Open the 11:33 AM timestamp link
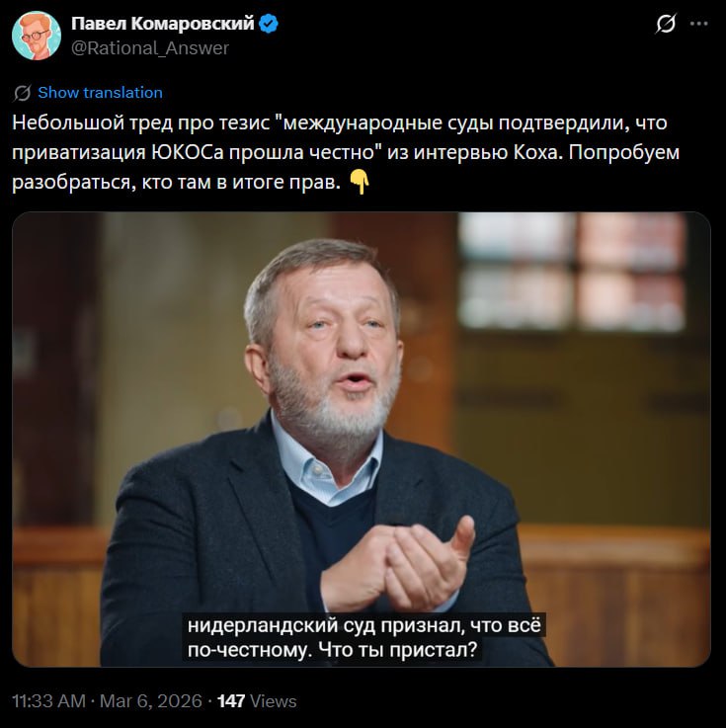 pyautogui.click(x=48, y=700)
